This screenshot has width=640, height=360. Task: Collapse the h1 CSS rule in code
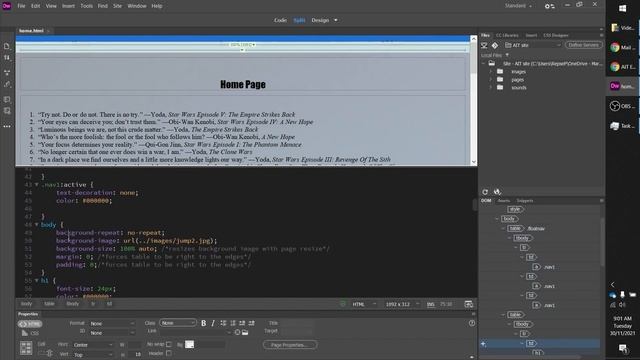36,280
